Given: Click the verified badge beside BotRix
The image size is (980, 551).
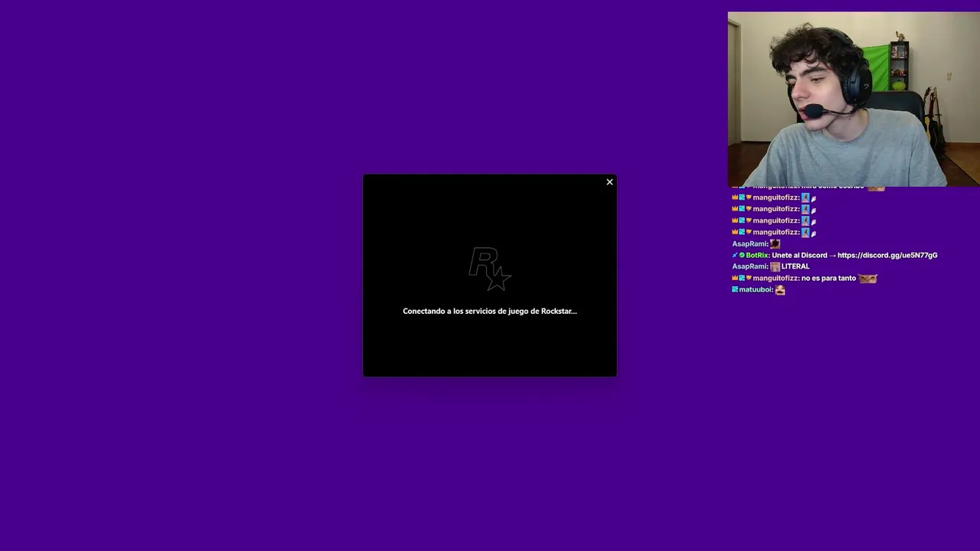Looking at the screenshot, I should click(742, 255).
